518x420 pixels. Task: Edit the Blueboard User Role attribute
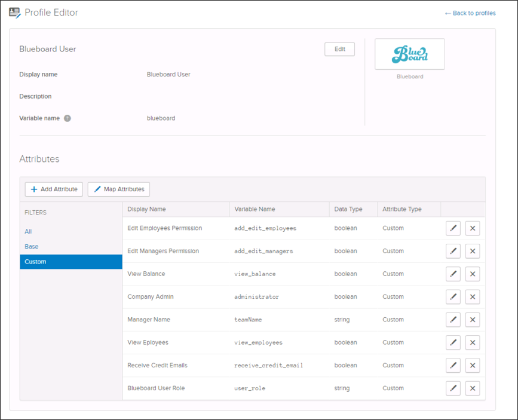(453, 388)
